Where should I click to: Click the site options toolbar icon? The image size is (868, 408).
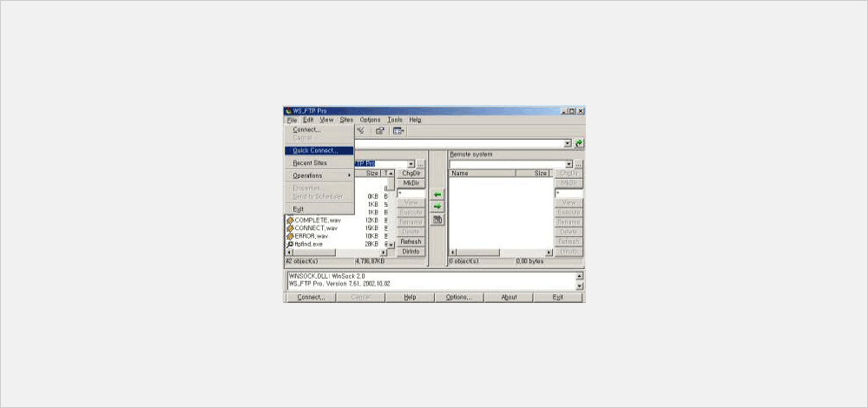coord(380,131)
